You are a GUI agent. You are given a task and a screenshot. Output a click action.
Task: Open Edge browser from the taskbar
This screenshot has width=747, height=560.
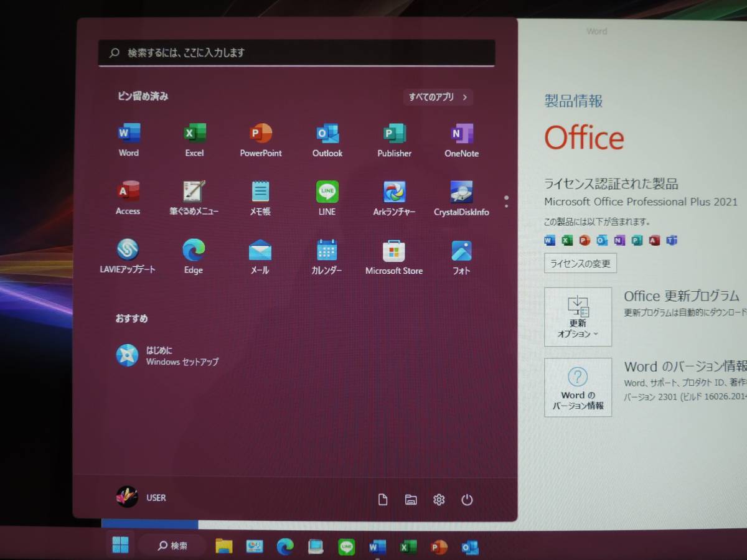(x=285, y=546)
